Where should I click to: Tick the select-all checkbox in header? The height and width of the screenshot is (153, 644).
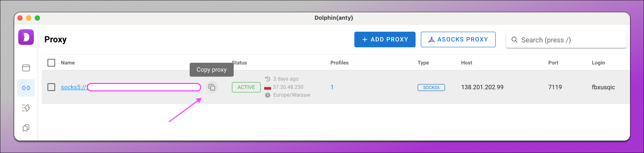(x=51, y=63)
